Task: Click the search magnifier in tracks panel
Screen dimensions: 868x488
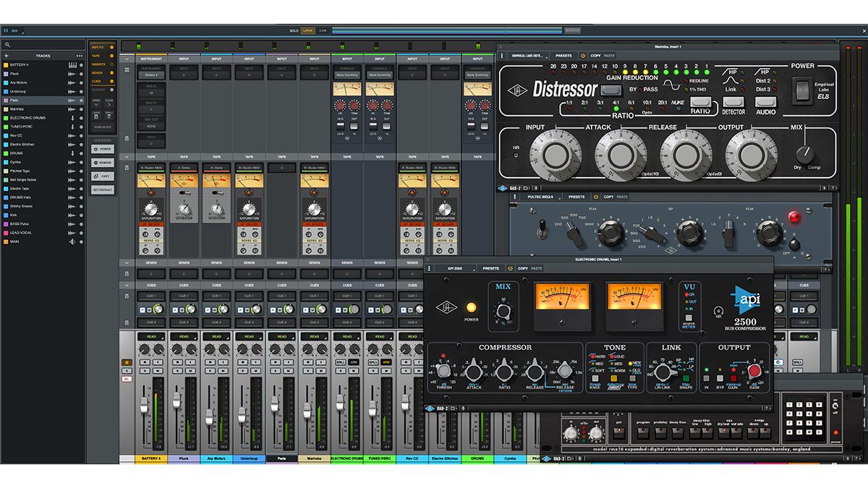Action: (x=7, y=45)
